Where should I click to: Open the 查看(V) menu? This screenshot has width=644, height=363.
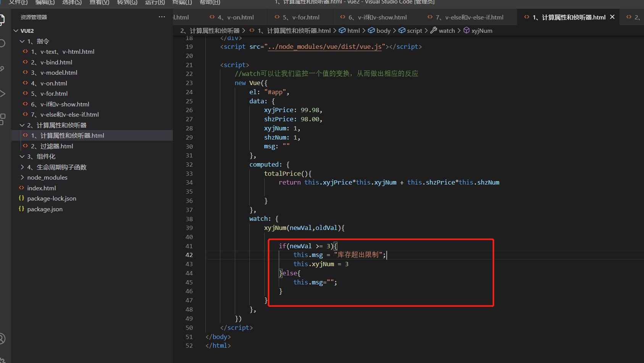pos(99,2)
